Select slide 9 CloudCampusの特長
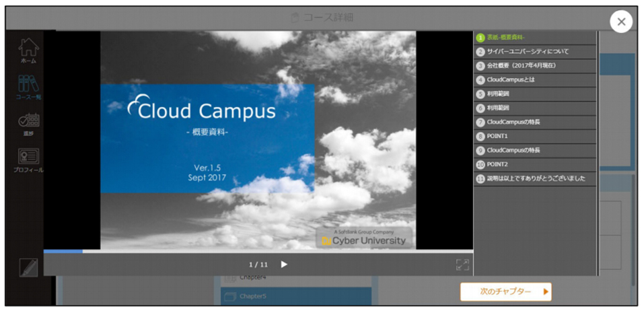644x311 pixels. pyautogui.click(x=535, y=150)
